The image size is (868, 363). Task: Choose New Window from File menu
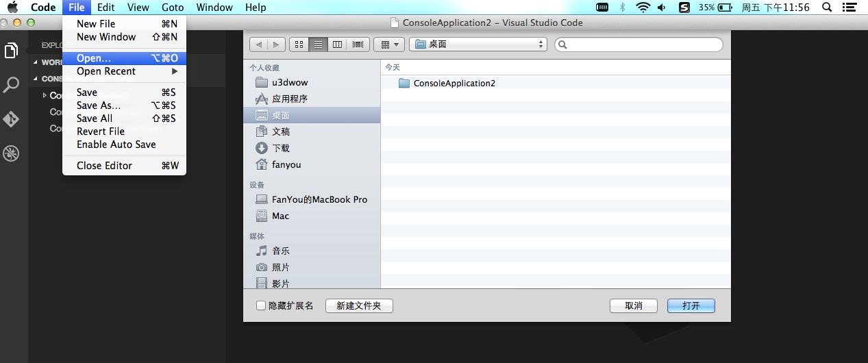coord(124,36)
